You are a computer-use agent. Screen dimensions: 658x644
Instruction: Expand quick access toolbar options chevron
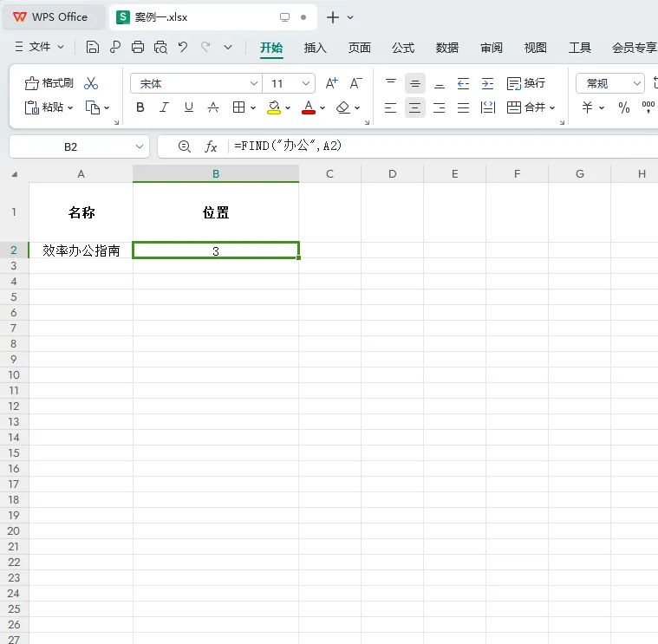(228, 48)
